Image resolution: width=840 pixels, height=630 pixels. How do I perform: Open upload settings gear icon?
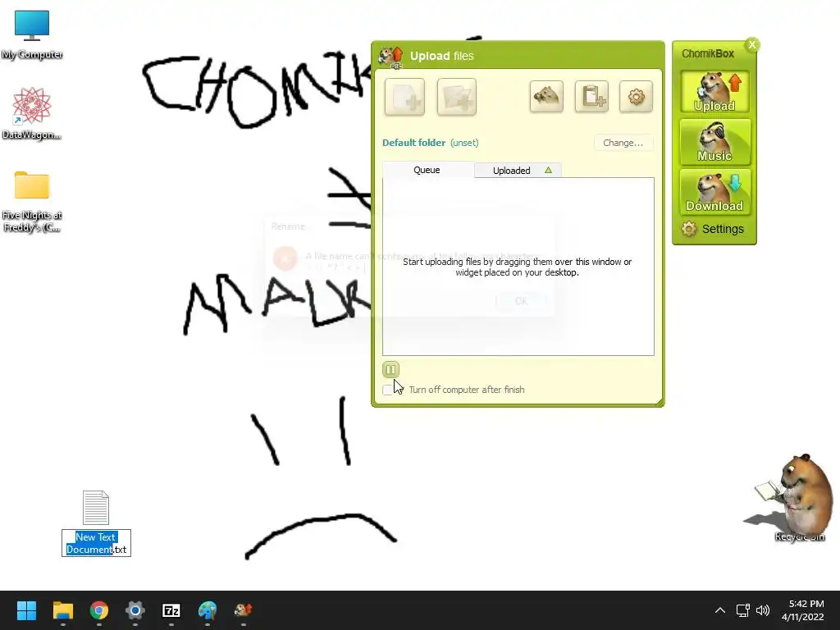[636, 97]
